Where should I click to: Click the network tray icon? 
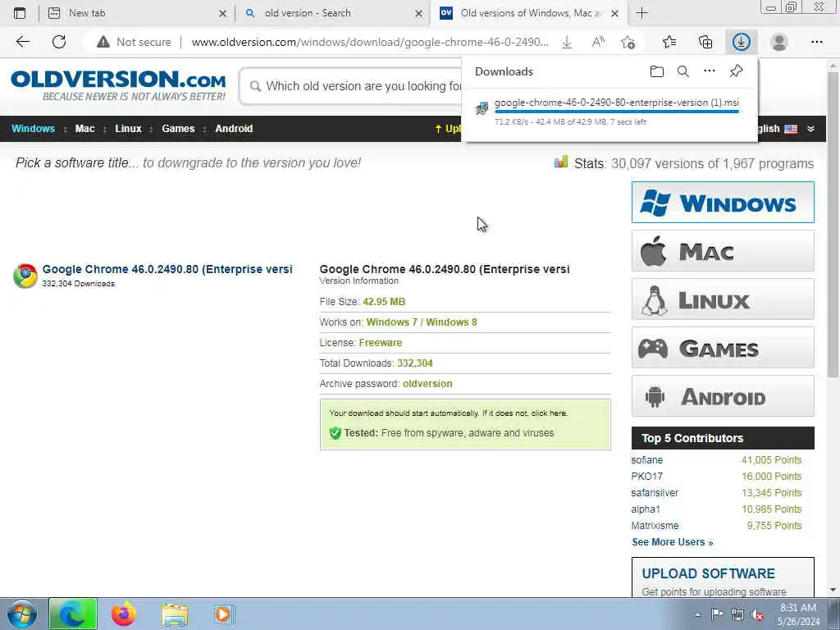[x=737, y=615]
